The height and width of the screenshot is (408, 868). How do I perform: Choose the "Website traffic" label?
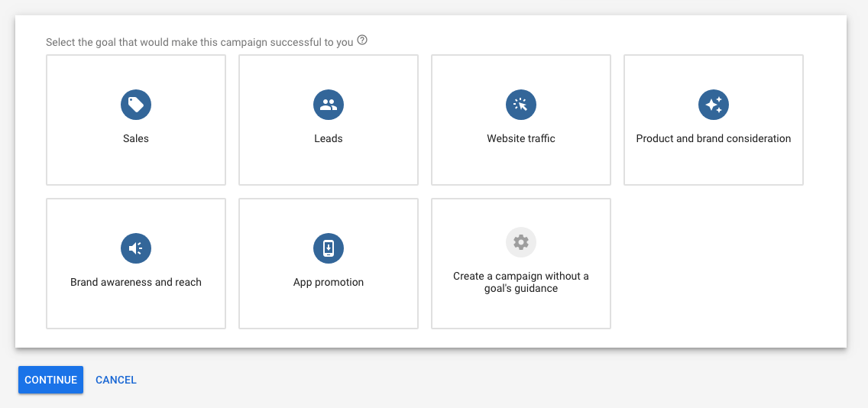(521, 138)
